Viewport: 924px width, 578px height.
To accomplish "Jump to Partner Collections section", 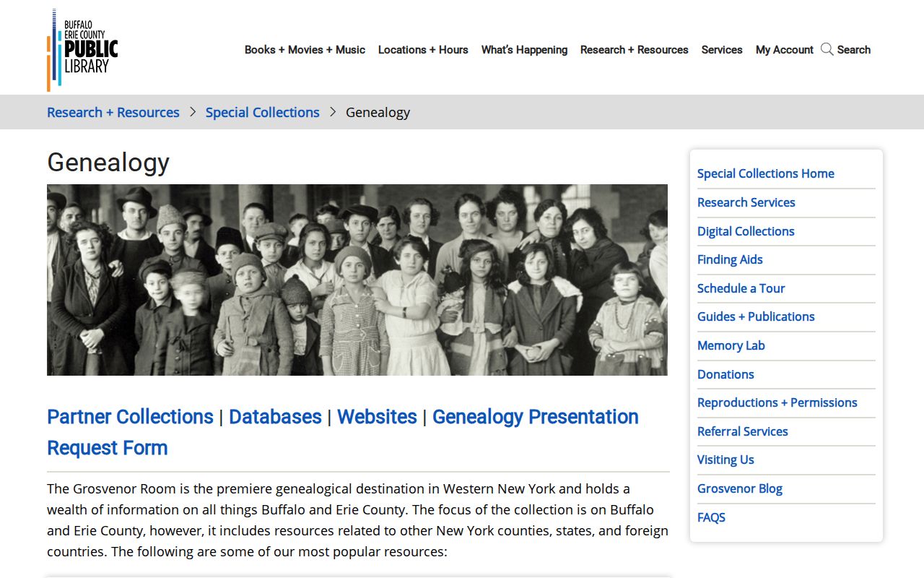I will coord(130,417).
